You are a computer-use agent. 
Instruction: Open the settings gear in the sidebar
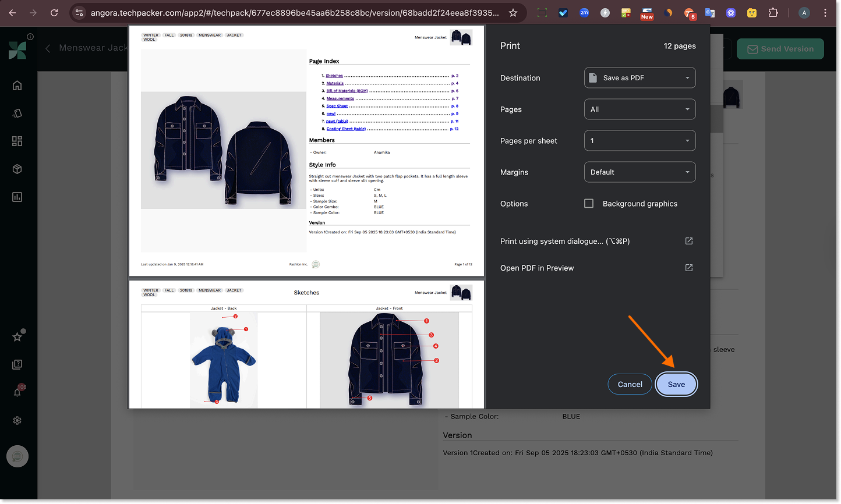[17, 420]
